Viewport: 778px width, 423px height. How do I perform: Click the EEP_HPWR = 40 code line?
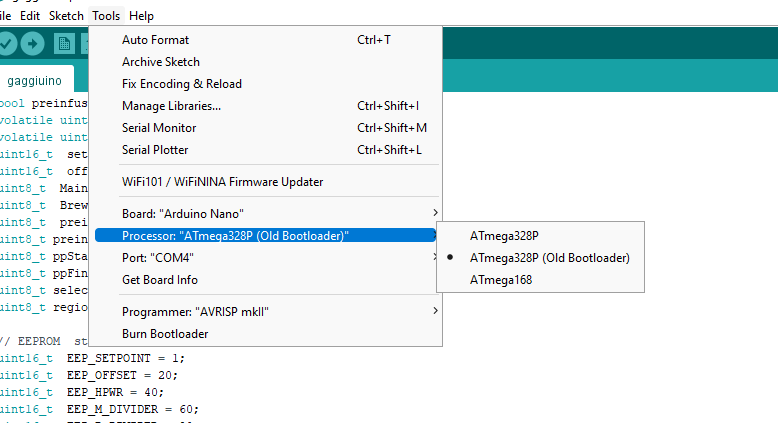coord(82,392)
